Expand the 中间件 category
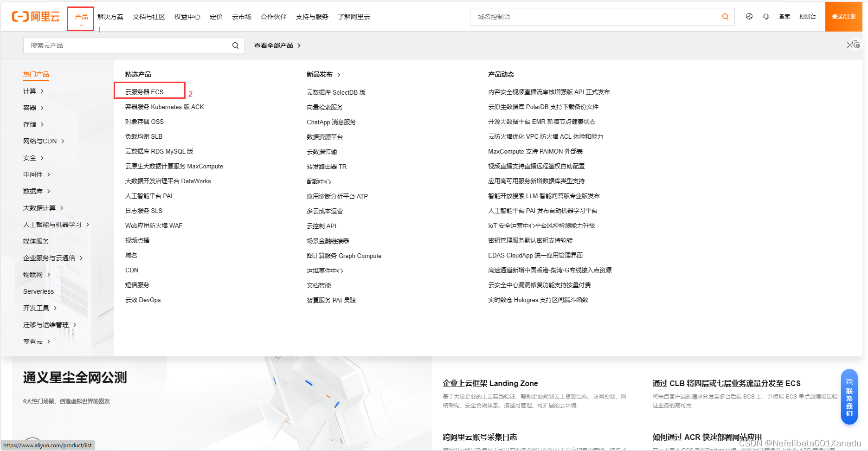868x451 pixels. (x=37, y=174)
